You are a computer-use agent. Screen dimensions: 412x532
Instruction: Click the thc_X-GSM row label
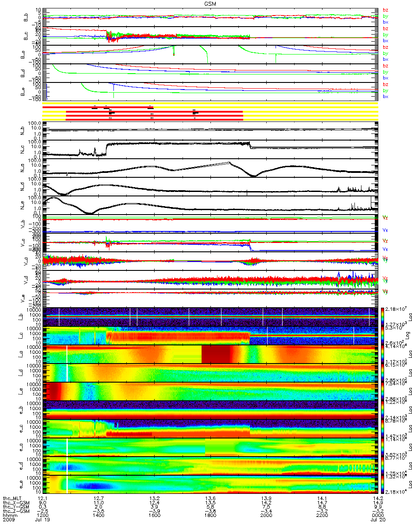16,502
